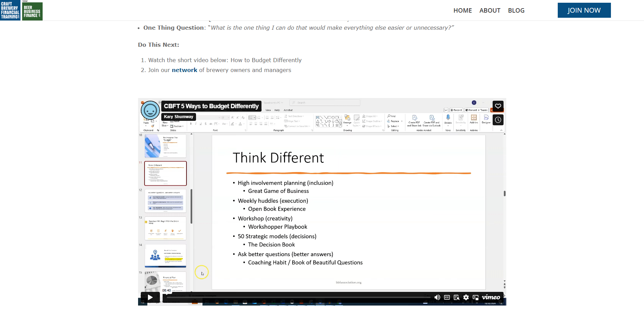Follow the 'network' hyperlink
644x311 pixels.
(x=184, y=70)
